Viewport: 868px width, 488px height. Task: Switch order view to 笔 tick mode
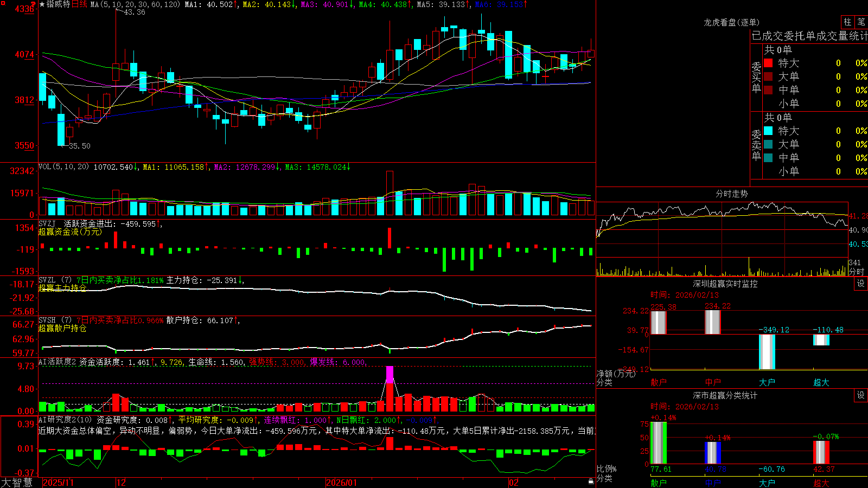[x=861, y=22]
